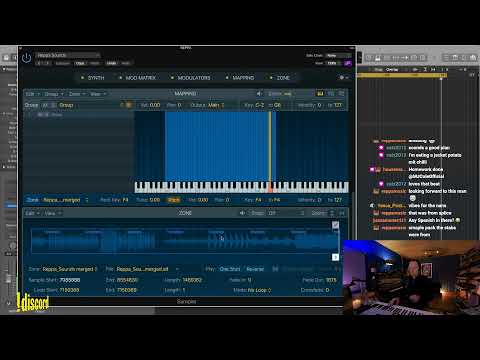The height and width of the screenshot is (360, 480).
Task: Open the Edit menu in Mapping pane
Action: pyautogui.click(x=32, y=94)
